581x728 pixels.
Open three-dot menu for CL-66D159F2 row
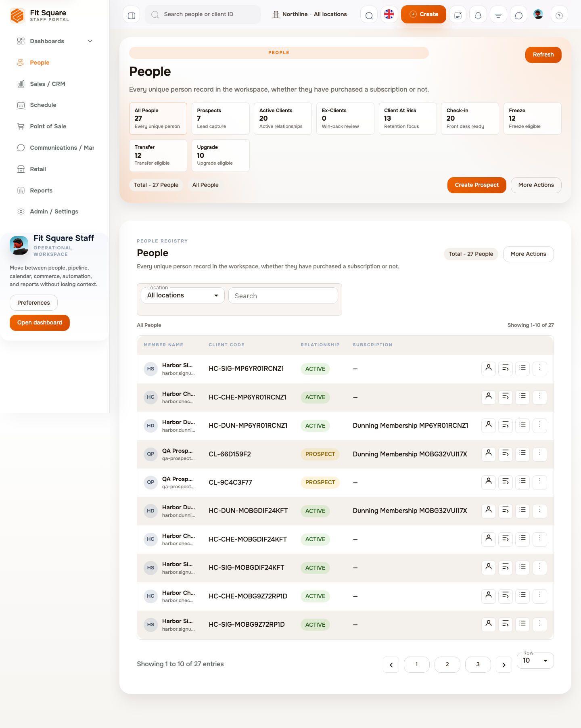click(x=540, y=454)
